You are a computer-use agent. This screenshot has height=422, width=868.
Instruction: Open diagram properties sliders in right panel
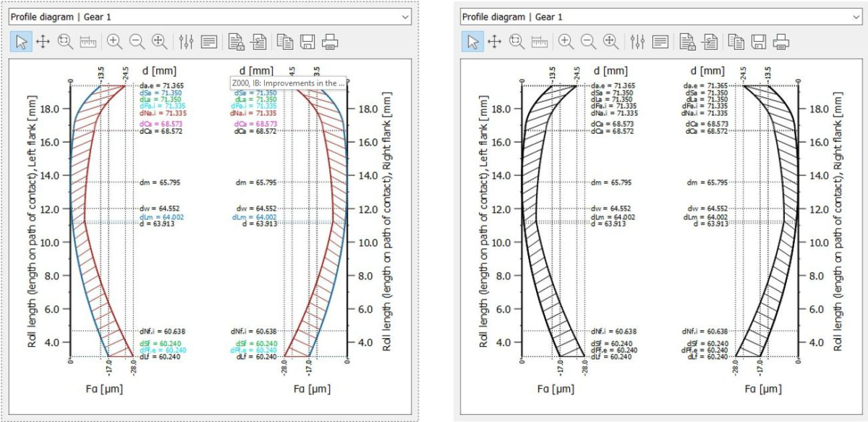[637, 42]
